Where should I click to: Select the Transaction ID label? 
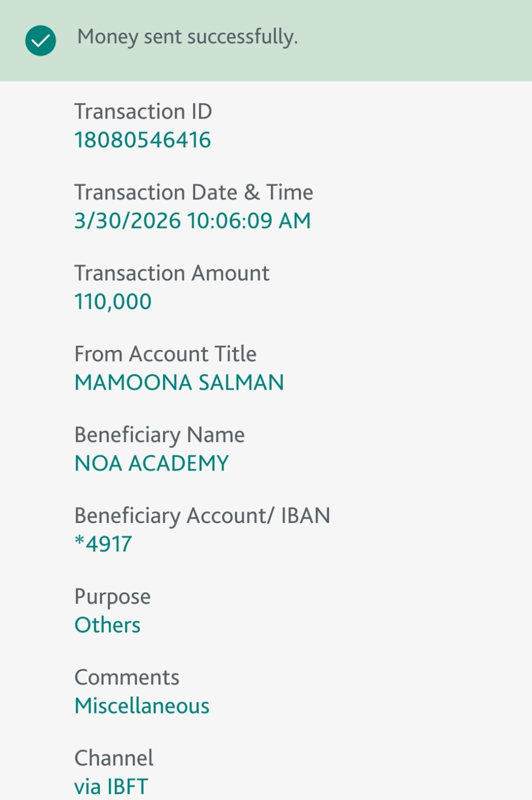point(143,111)
